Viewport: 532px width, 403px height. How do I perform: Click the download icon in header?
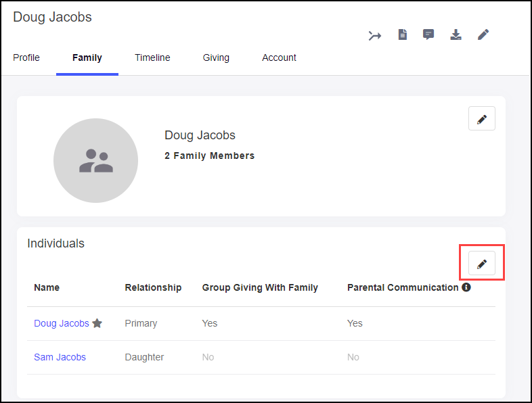[x=456, y=34]
